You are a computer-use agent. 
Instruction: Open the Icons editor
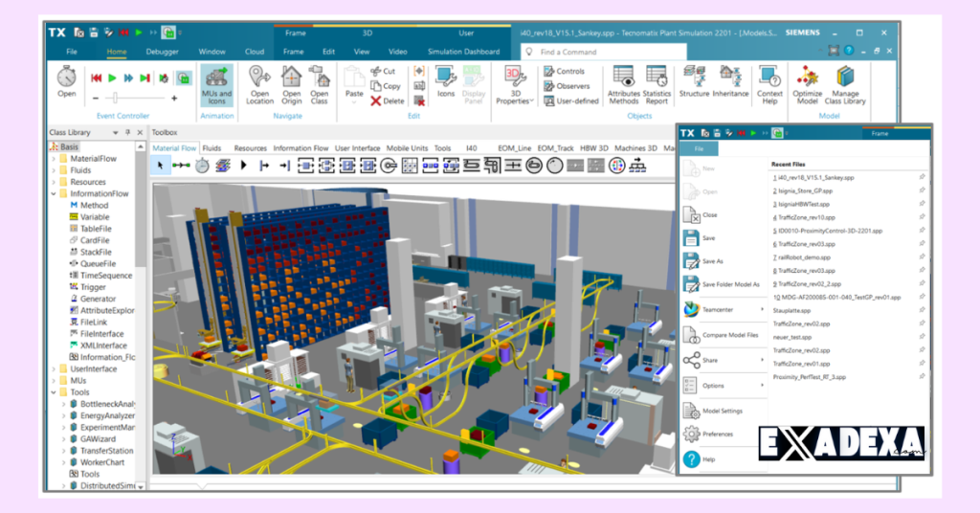click(446, 82)
